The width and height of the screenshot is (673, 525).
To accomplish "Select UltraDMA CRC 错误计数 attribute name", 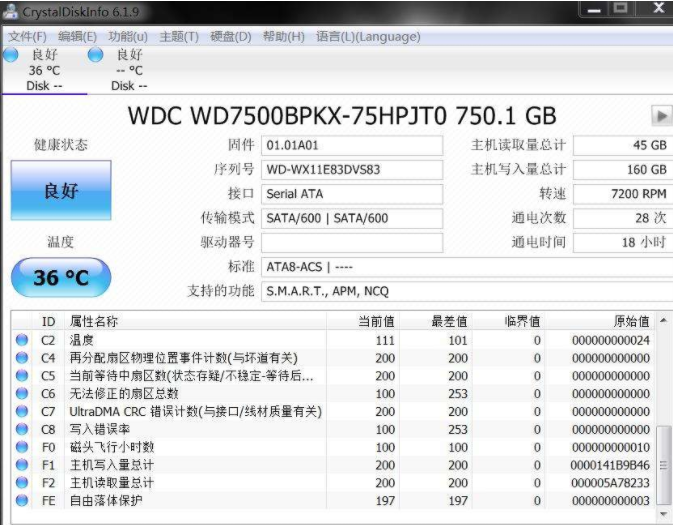I will [x=196, y=412].
